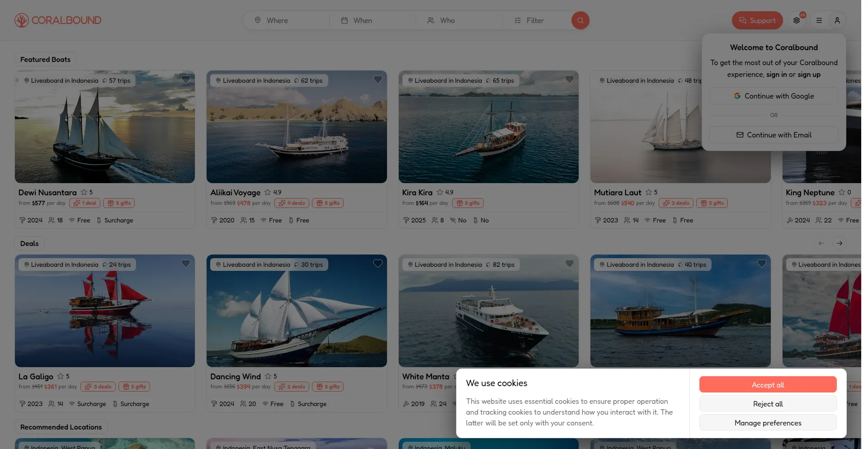Click the Support button
Image resolution: width=868 pixels, height=449 pixels.
757,20
